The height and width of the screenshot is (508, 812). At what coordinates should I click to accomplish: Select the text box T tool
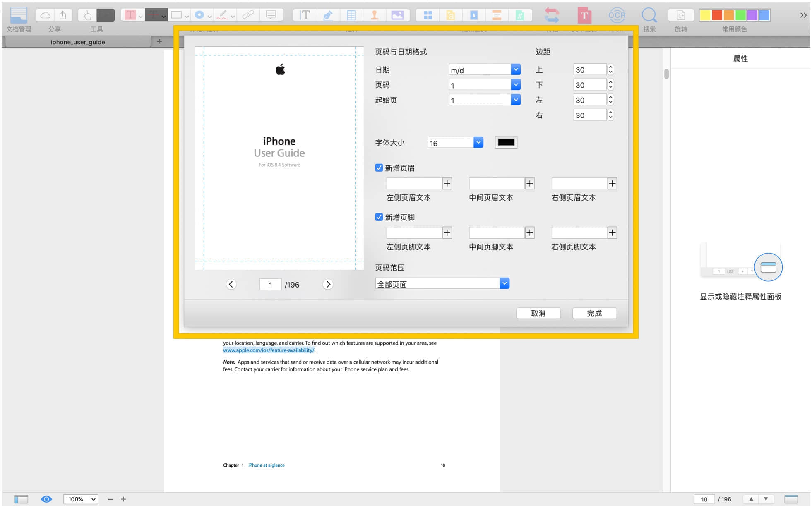pos(305,15)
